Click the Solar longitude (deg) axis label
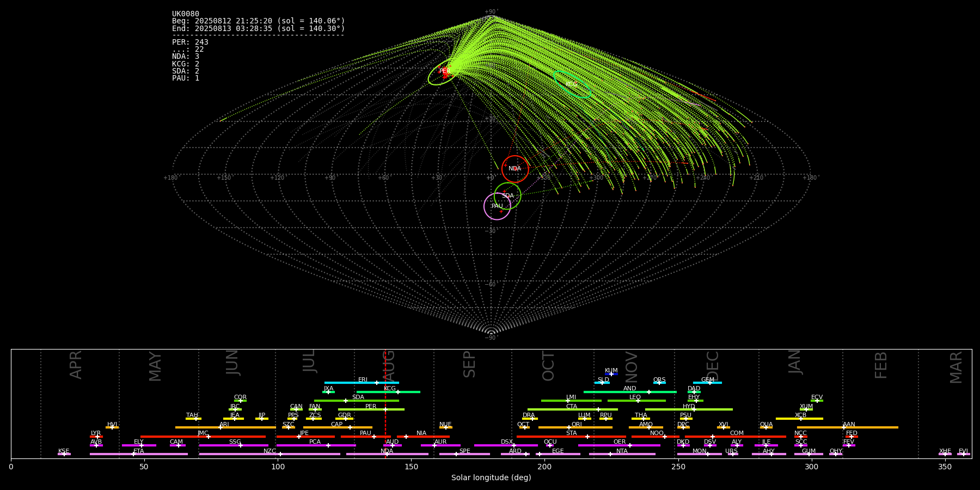The height and width of the screenshot is (490, 980). pyautogui.click(x=491, y=477)
